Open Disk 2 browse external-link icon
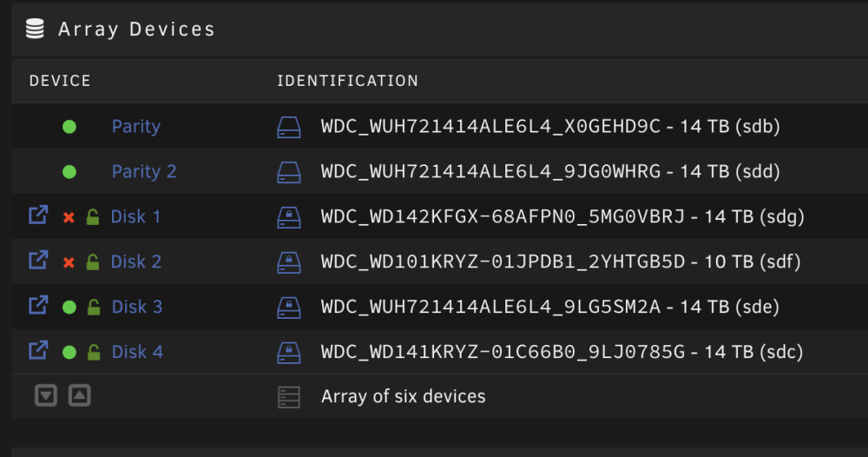The height and width of the screenshot is (457, 868). pos(38,260)
